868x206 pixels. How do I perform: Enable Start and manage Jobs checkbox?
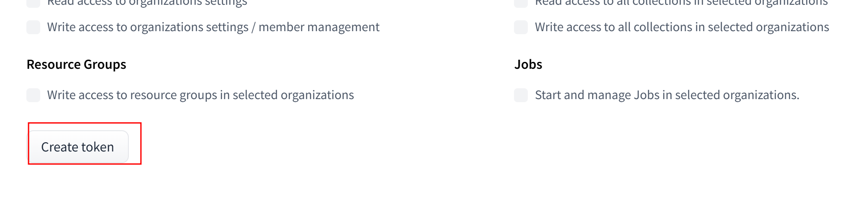(521, 95)
